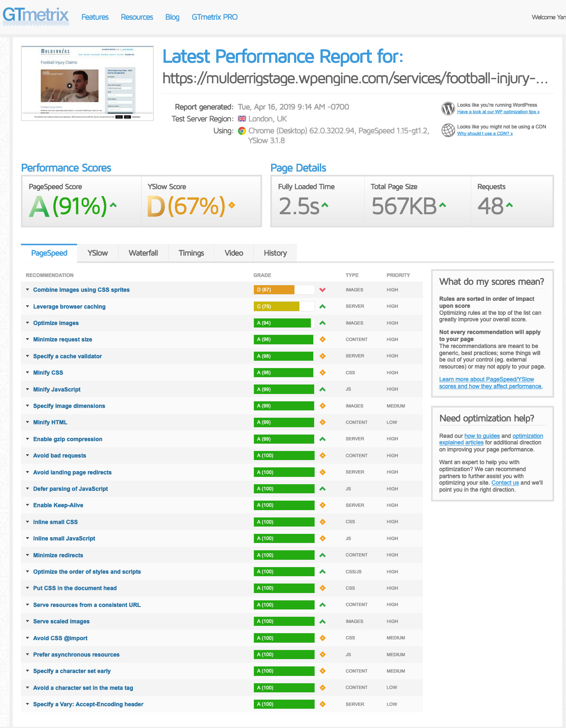Expand Inline small CSS row arrow
This screenshot has width=566, height=728.
click(27, 522)
